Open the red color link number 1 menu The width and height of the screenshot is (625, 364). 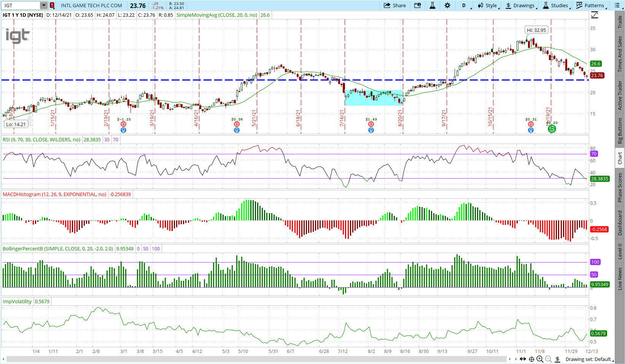coord(52,5)
